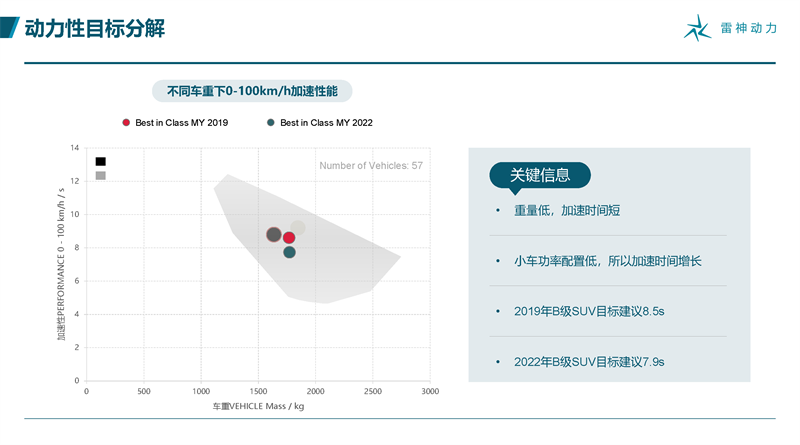Screen dimensions: 800x445
Task: Click the 关键信息 callout badge
Action: 540,176
